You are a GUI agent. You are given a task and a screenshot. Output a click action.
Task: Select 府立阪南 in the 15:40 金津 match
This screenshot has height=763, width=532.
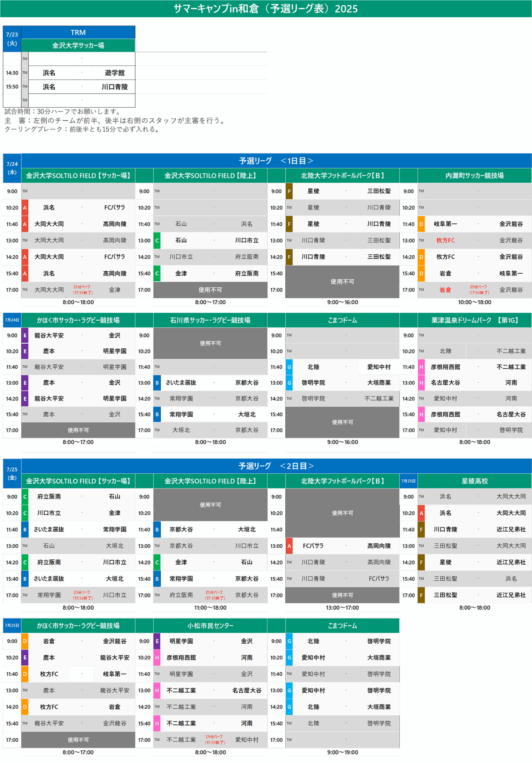247,274
